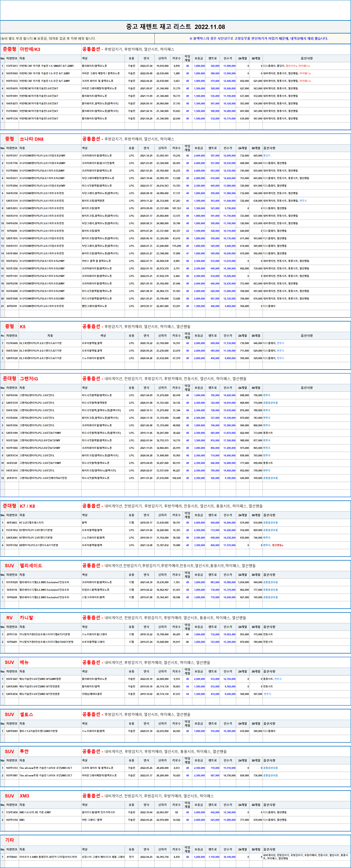Click model year cell '2017.01.20'
The height and width of the screenshot is (868, 351).
tap(146, 478)
